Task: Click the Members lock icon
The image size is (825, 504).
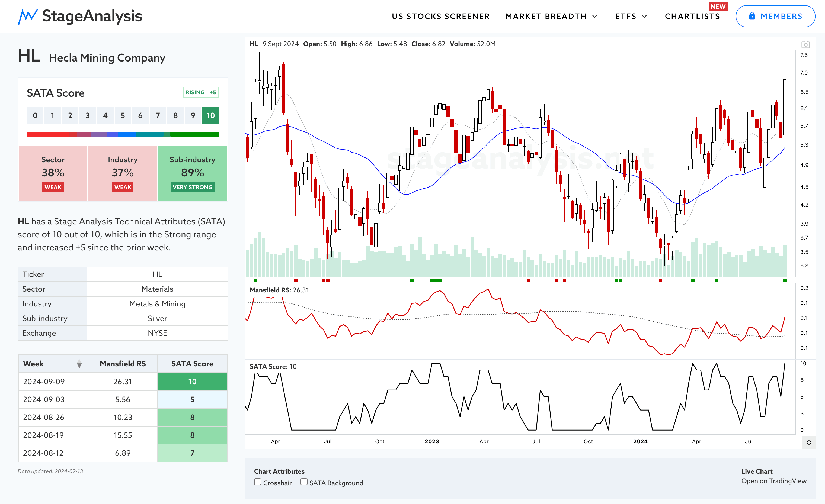Action: pos(752,16)
